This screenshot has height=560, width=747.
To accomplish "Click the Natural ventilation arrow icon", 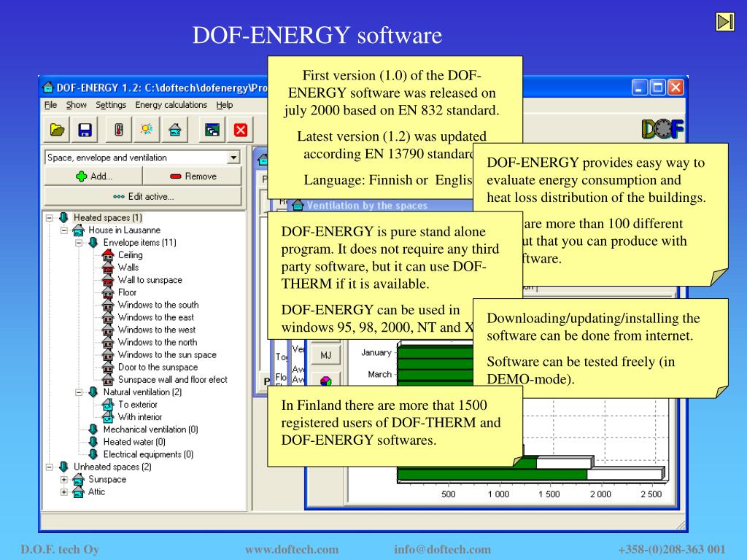I will [x=93, y=392].
